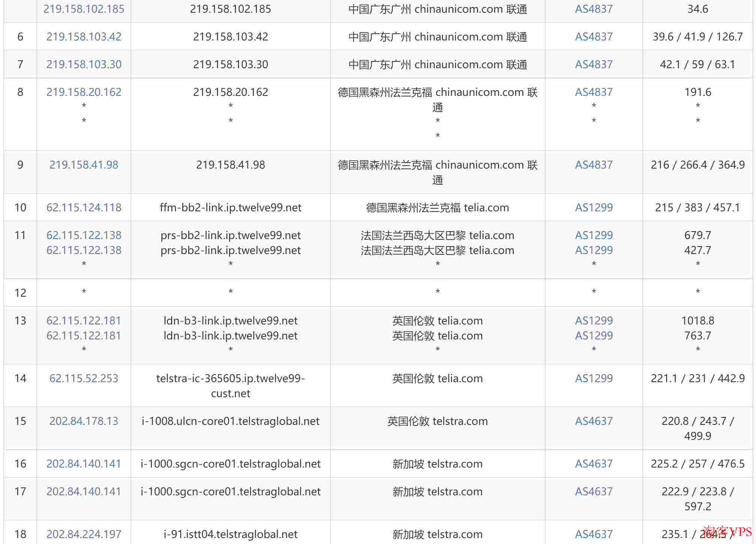Screen dimensions: 756x544
Task: Select hostname i-91.istt04.telstraglobal.net
Action: click(x=230, y=534)
